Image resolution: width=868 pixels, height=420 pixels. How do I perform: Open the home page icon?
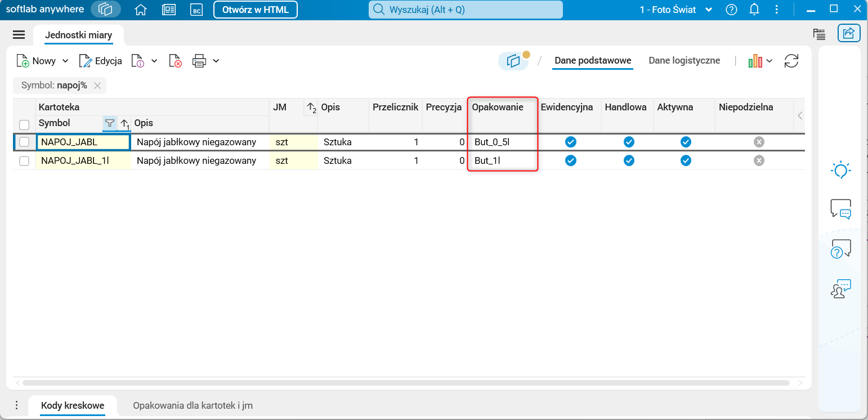coord(141,10)
